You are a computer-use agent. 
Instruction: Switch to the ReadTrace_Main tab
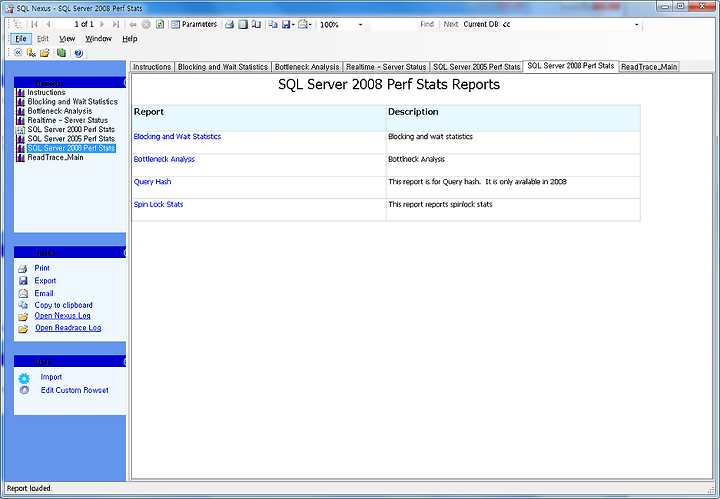(x=649, y=67)
